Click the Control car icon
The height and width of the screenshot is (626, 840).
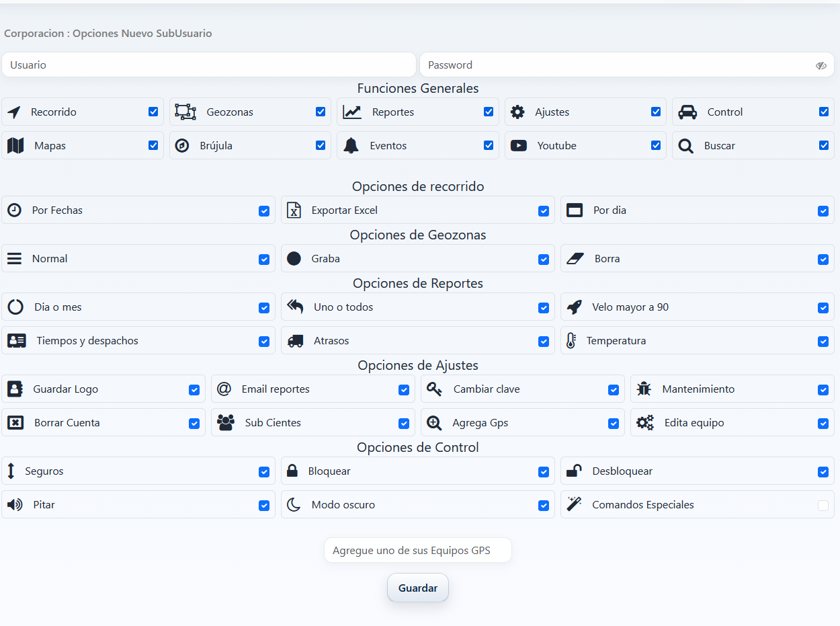pos(687,112)
